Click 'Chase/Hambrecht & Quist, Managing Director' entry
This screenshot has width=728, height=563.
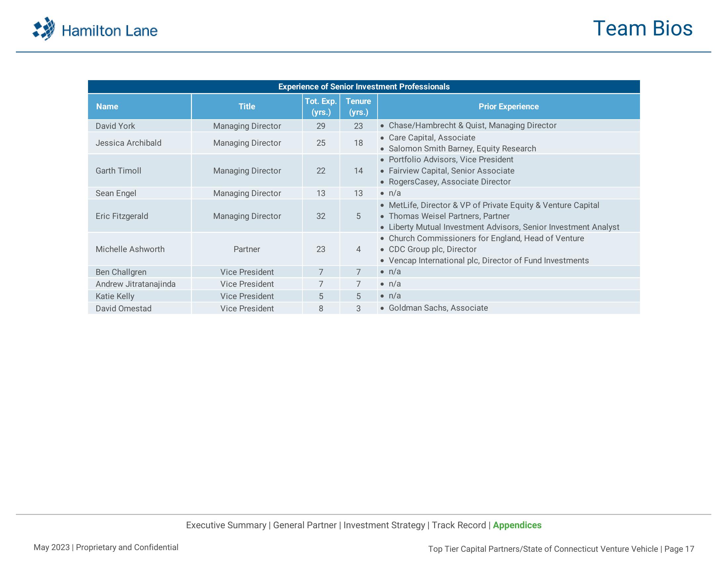pyautogui.click(x=472, y=126)
